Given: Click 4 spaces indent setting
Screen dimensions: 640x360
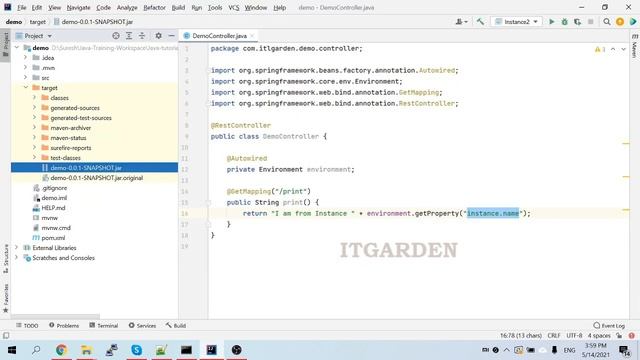Looking at the screenshot, I should 599,335.
